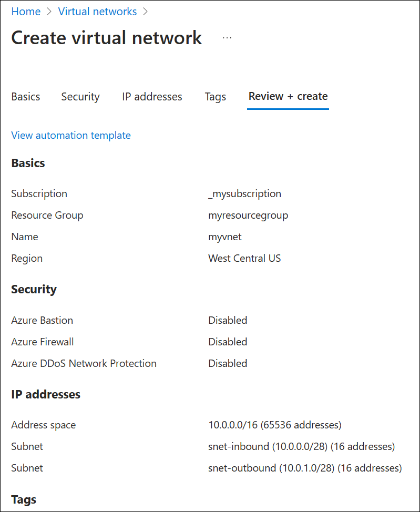420x512 pixels.
Task: Switch to the Tags tab
Action: 215,96
